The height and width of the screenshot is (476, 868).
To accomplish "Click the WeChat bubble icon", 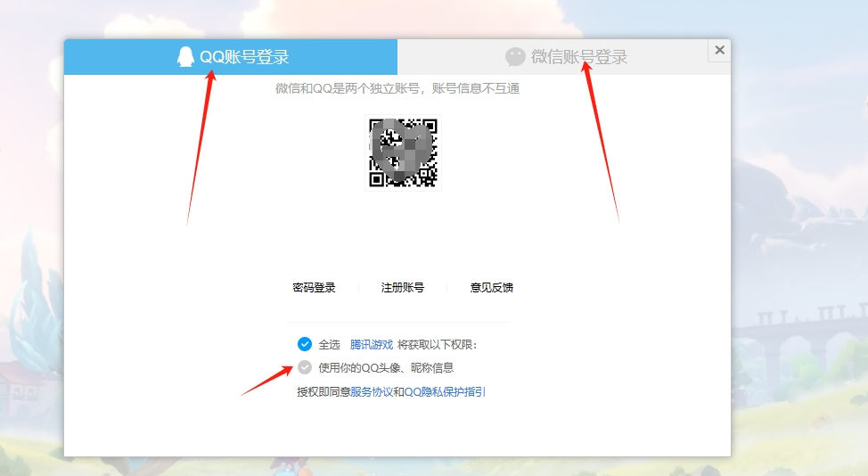I will pos(515,56).
